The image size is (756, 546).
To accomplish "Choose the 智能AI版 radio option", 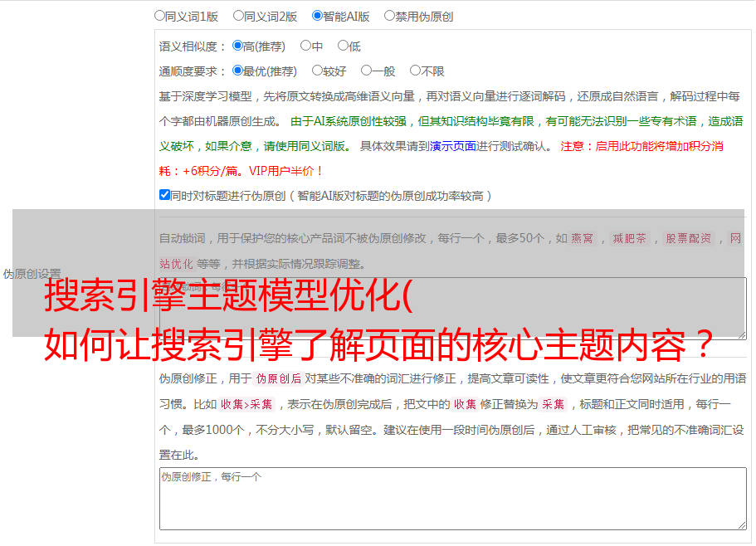I will [317, 16].
